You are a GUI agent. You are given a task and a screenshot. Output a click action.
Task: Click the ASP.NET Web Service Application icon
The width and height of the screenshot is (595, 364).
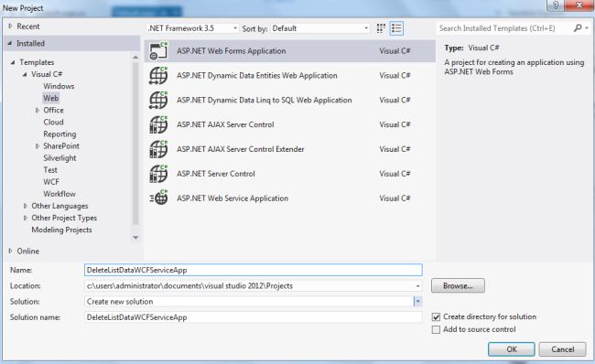[158, 198]
